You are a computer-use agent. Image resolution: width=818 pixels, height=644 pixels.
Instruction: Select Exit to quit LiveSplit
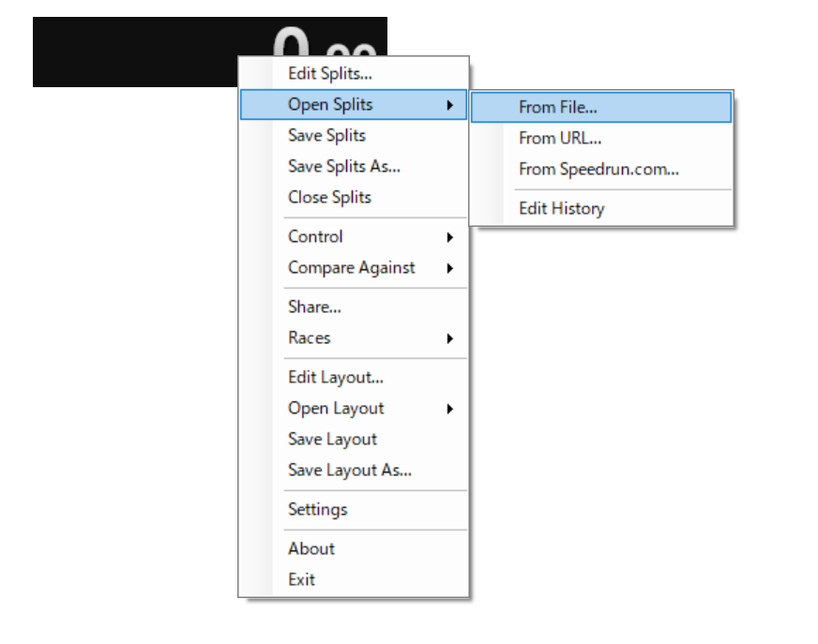(x=353, y=579)
